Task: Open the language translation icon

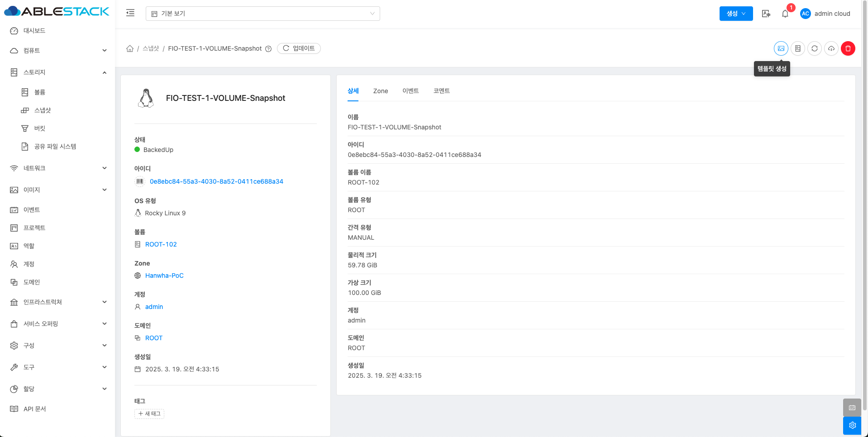Action: (766, 14)
